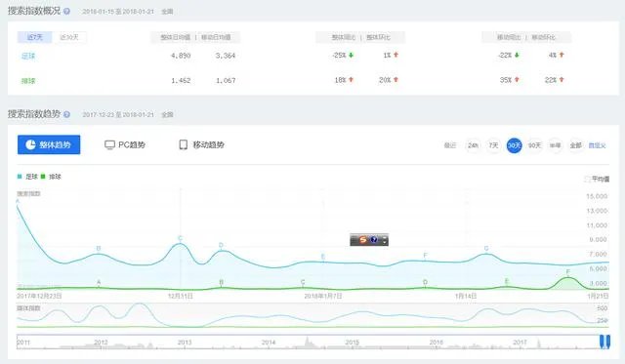Click red up arrow beside 足球 4%
The image size is (625, 364).
(562, 55)
